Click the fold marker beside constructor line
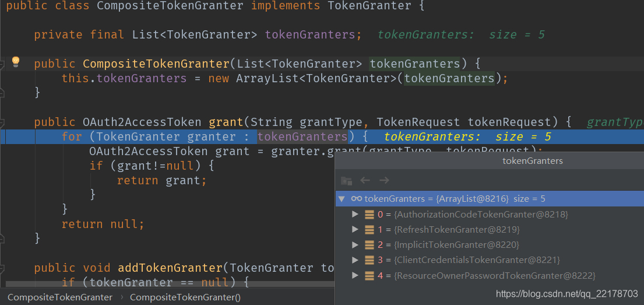This screenshot has width=644, height=305. click(x=2, y=64)
